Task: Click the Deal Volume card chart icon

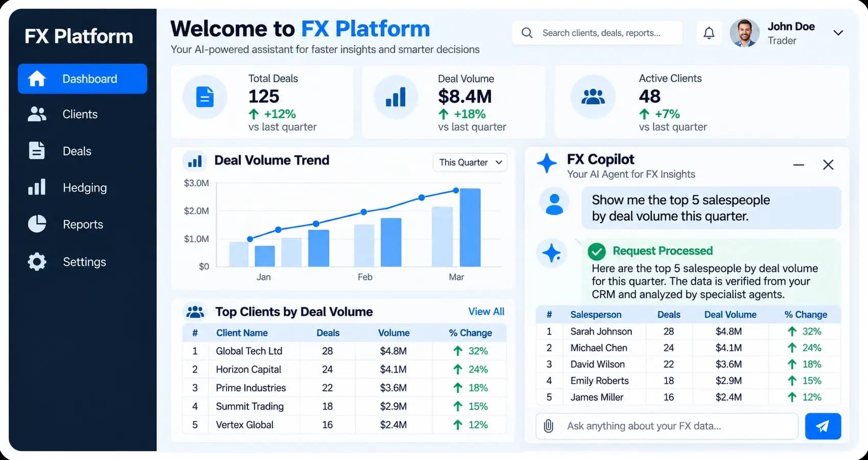Action: tap(396, 97)
